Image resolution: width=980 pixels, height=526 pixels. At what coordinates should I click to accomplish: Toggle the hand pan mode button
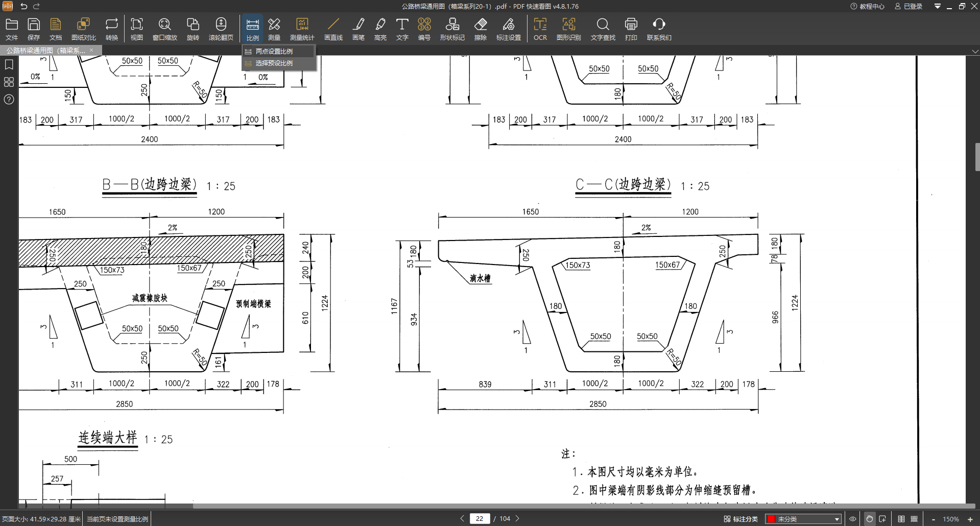(869, 519)
